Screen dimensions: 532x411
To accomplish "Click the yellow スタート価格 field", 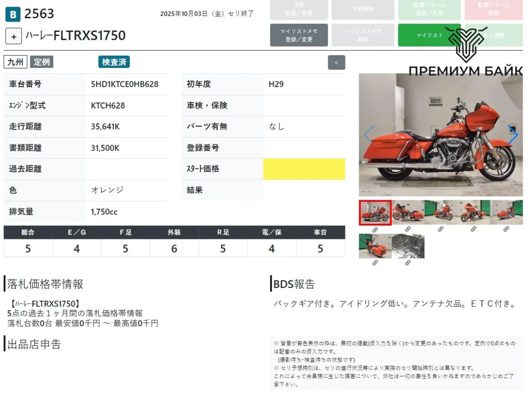I will [304, 169].
